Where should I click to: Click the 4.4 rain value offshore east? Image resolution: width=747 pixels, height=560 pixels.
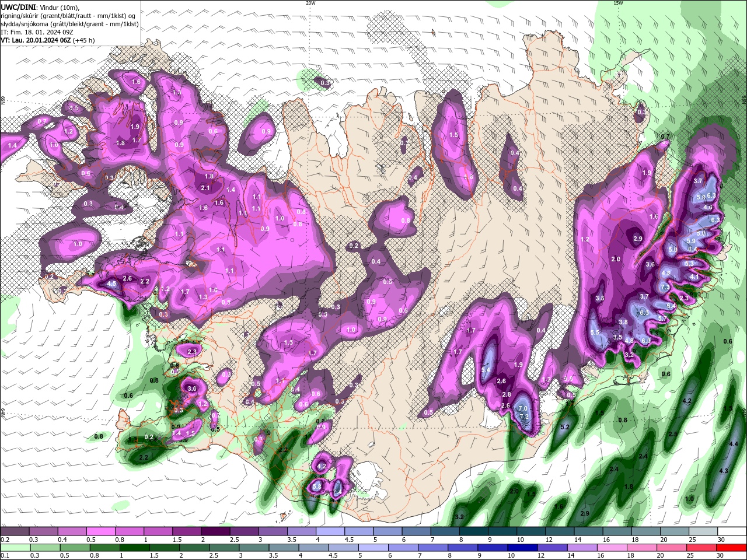tap(734, 444)
